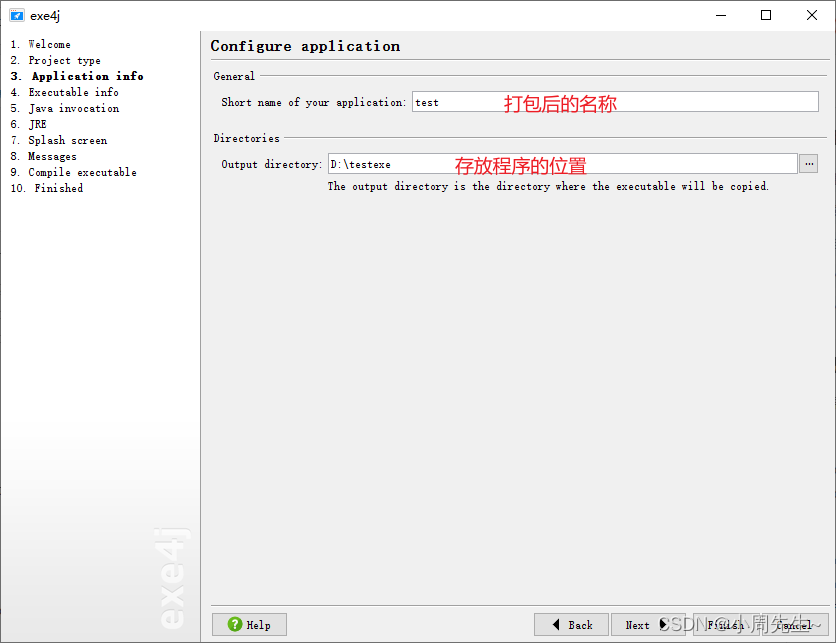Click the output directory description text
The image size is (836, 643).
(x=548, y=186)
